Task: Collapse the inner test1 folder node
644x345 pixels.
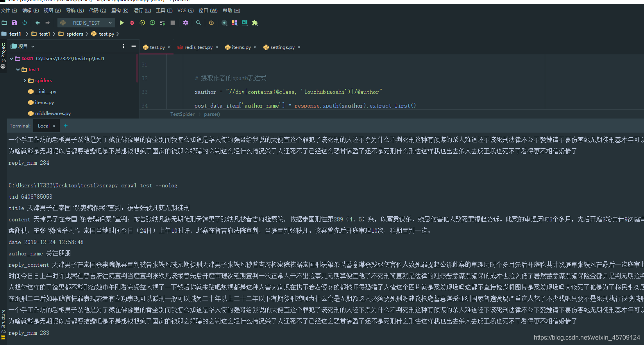Action: click(18, 70)
